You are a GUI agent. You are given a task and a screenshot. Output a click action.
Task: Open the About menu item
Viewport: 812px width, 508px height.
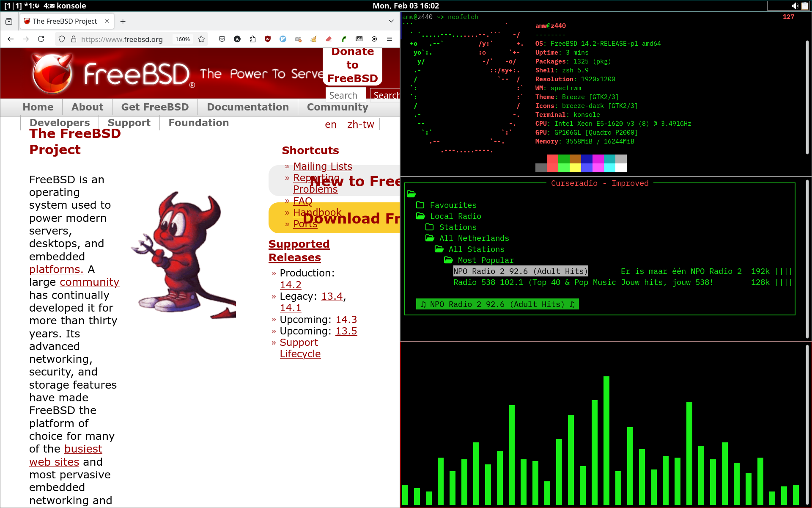[x=87, y=107]
